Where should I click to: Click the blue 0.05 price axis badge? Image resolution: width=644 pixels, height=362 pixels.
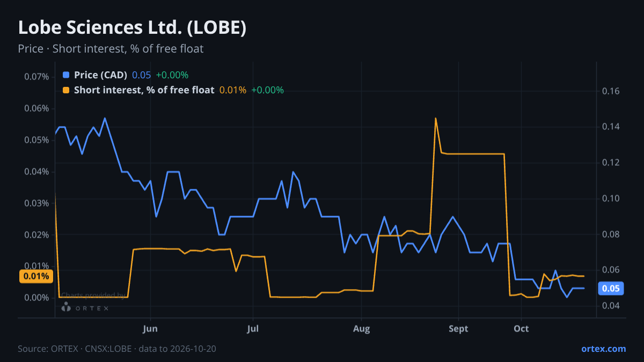click(611, 289)
